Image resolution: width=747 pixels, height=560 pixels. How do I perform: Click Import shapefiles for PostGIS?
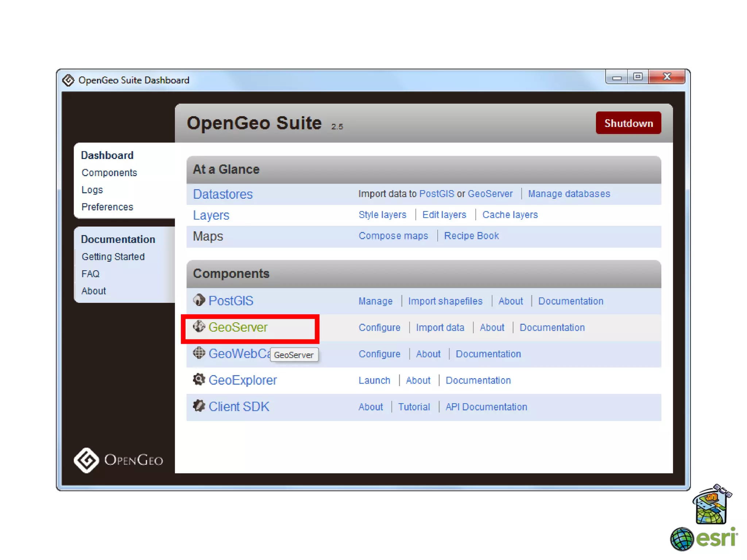(x=445, y=301)
